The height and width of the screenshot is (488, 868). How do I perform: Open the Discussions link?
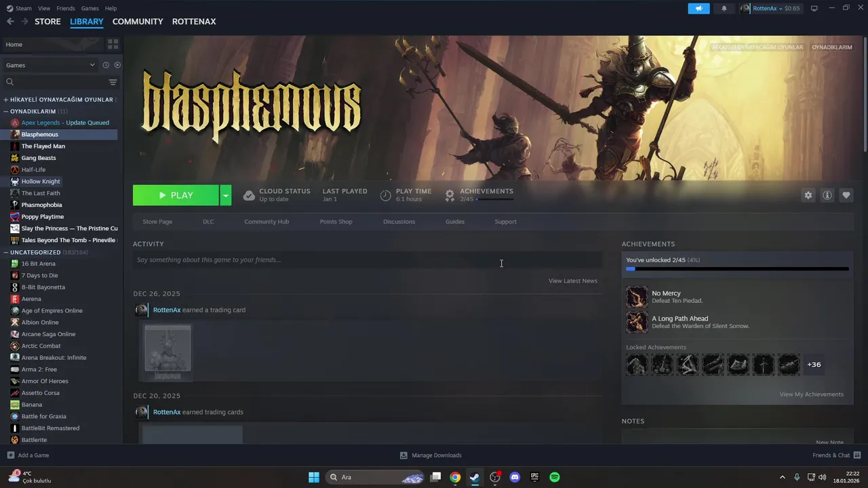tap(399, 222)
